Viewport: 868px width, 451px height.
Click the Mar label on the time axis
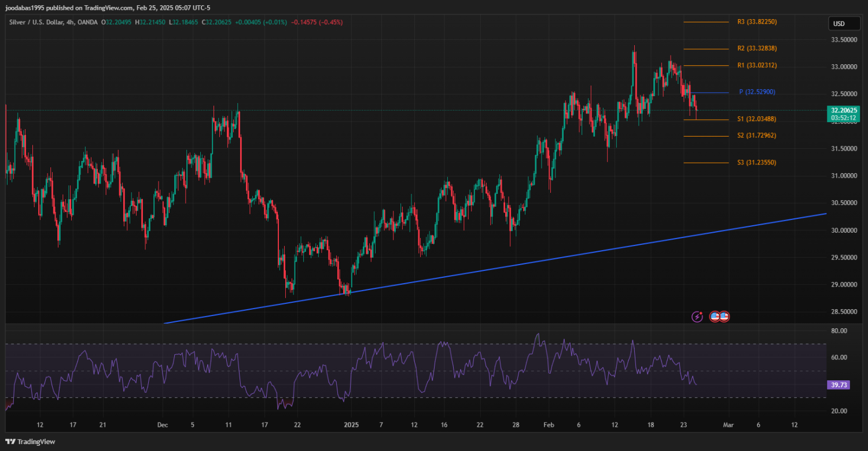(729, 425)
